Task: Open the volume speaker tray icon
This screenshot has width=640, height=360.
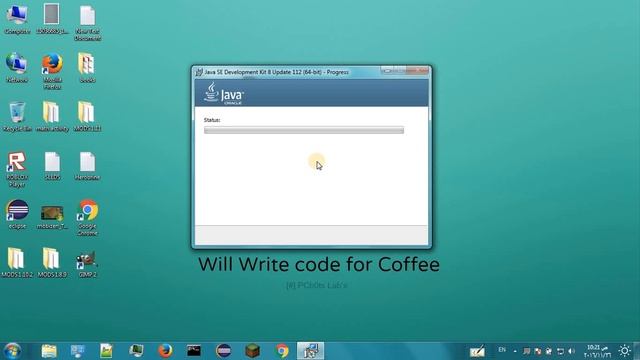Action: pyautogui.click(x=571, y=351)
